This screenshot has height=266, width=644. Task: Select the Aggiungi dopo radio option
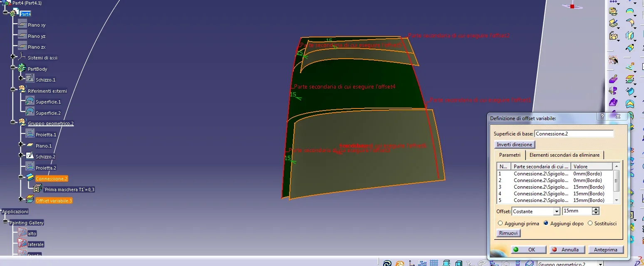546,223
